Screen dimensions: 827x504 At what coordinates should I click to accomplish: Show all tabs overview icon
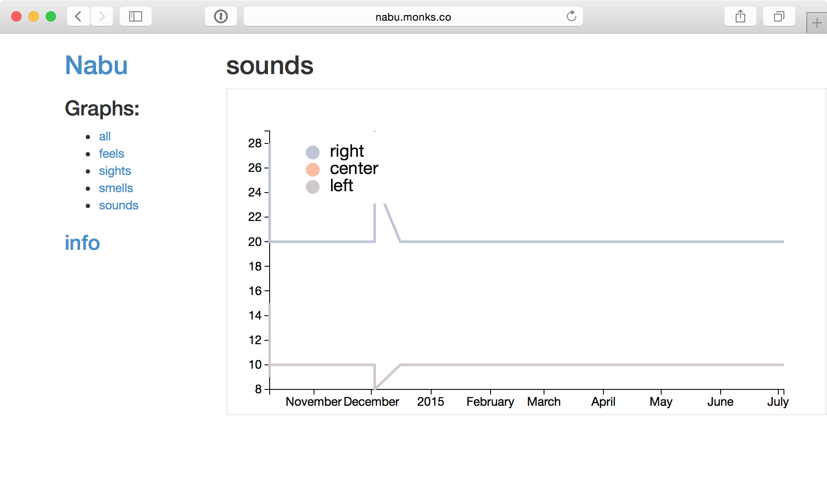coord(779,17)
